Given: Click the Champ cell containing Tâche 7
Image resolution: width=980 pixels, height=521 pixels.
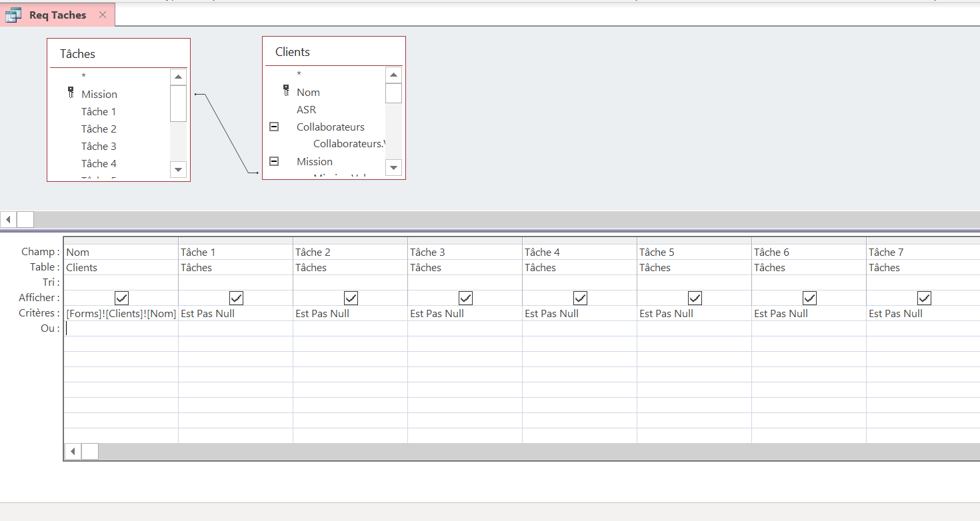Looking at the screenshot, I should [x=923, y=252].
